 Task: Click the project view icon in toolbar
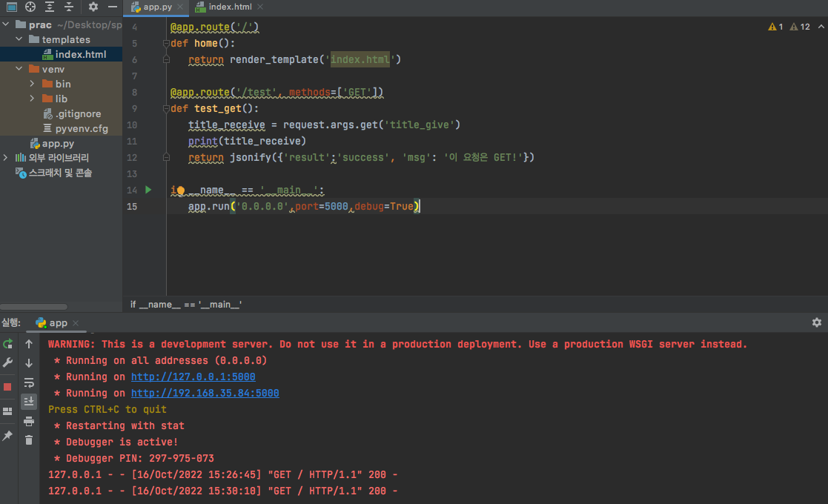[x=11, y=7]
